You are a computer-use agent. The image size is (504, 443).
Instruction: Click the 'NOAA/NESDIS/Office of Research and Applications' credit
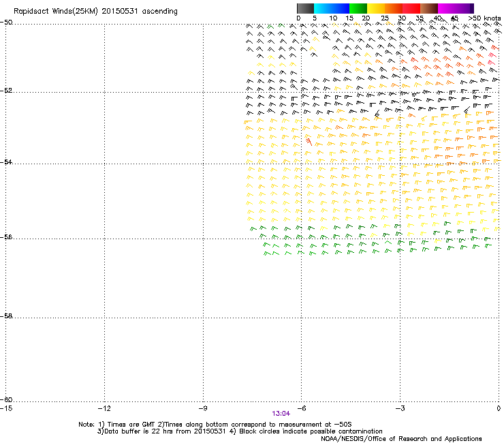(x=401, y=439)
